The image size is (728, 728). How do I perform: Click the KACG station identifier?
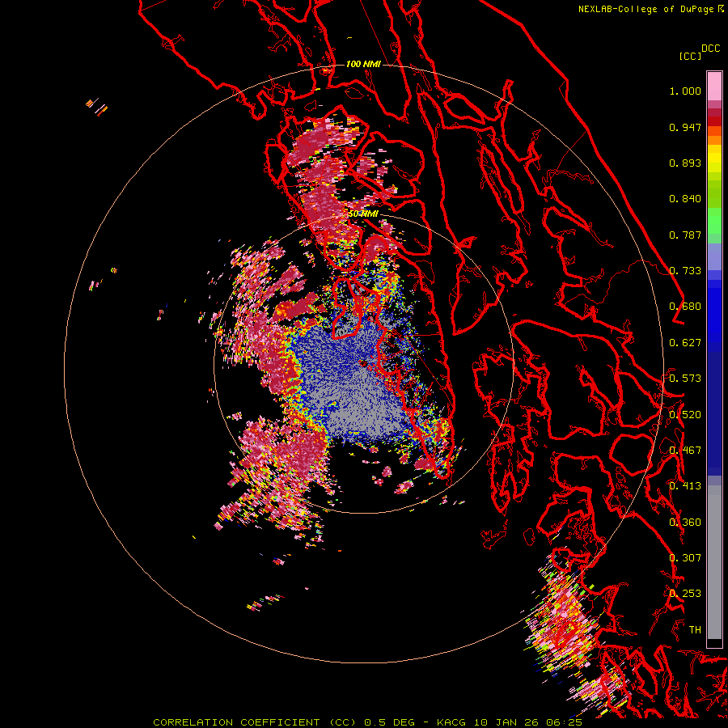[x=453, y=722]
